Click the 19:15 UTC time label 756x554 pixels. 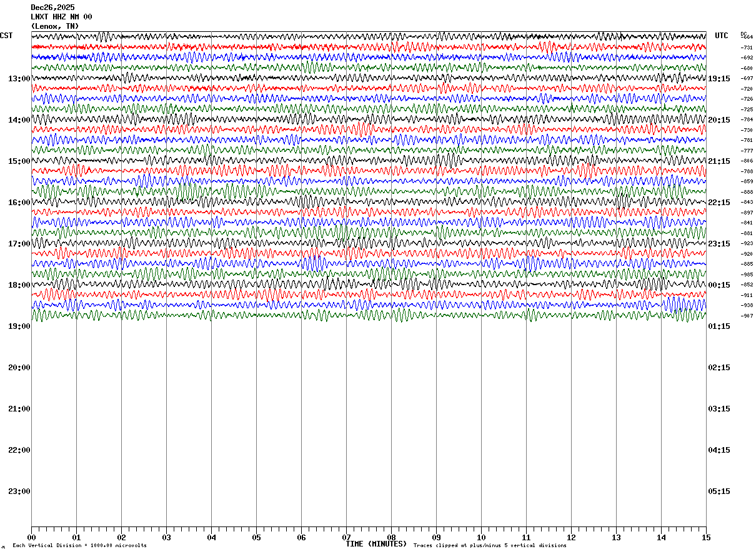[x=719, y=79]
